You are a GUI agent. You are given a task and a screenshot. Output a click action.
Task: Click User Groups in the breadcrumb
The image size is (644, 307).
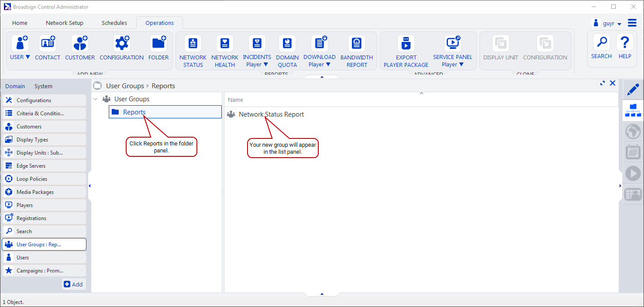pyautogui.click(x=125, y=86)
